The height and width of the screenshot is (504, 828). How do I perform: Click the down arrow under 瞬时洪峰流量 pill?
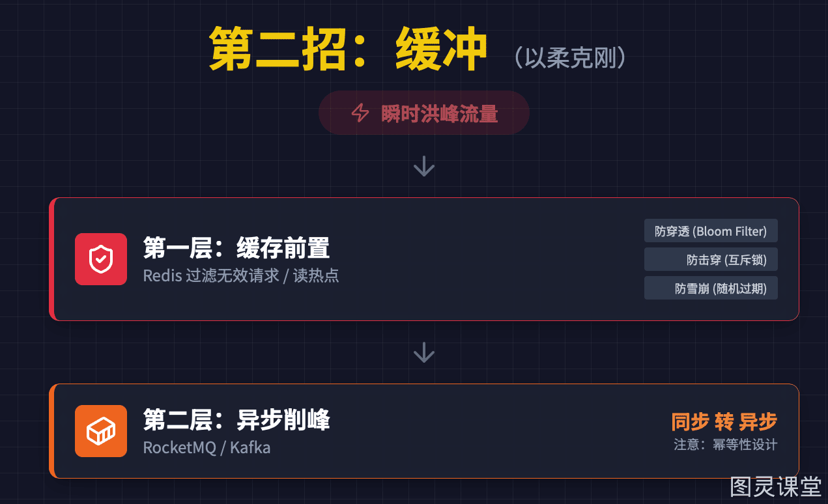[424, 166]
